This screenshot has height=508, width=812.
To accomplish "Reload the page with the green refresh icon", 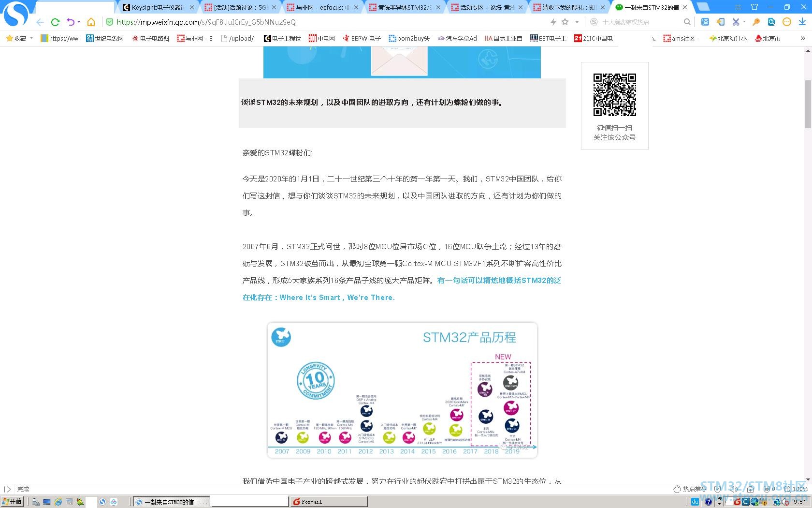I will (55, 22).
